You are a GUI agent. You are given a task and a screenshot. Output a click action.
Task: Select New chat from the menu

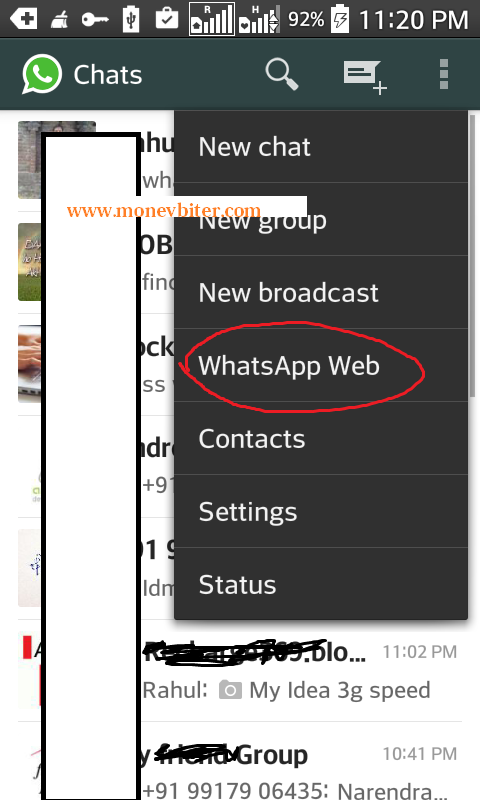(x=321, y=147)
